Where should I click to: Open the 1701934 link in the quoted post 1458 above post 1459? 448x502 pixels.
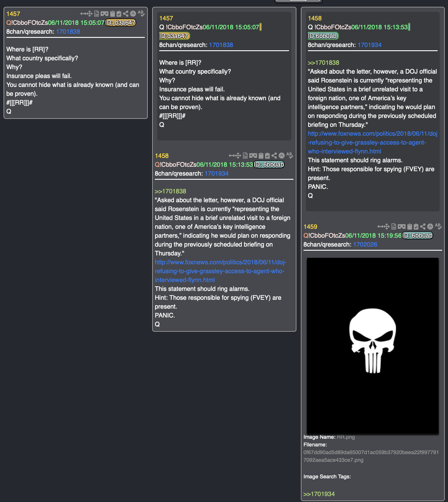369,45
